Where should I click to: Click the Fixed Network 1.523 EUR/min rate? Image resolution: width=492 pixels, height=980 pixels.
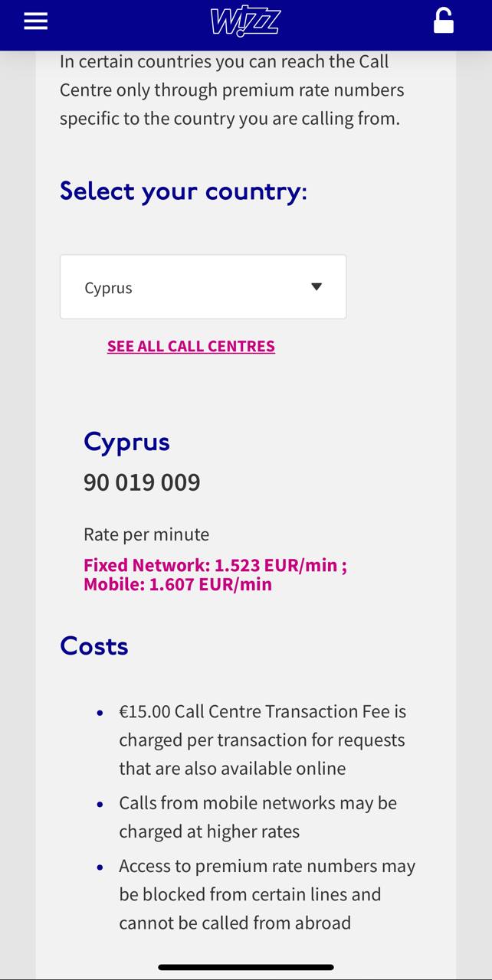[215, 565]
